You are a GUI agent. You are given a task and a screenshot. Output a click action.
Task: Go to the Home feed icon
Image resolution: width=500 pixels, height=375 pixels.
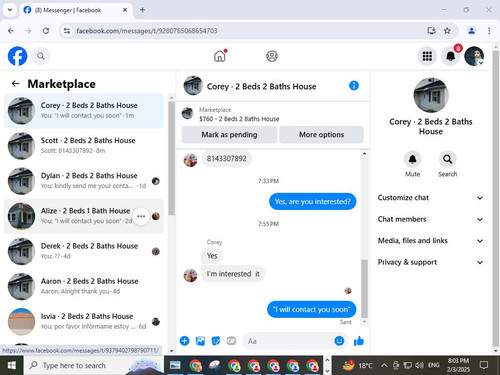tap(220, 56)
